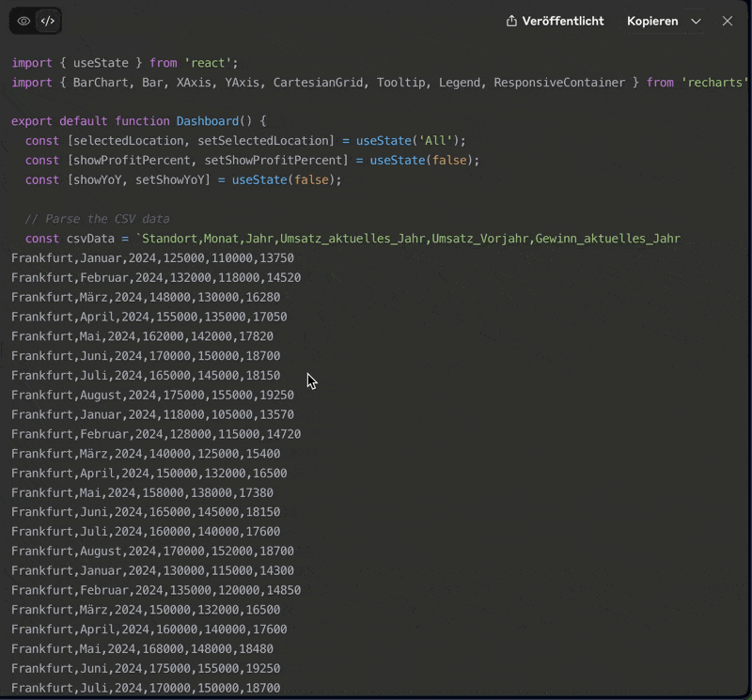Click the line Frankfurt,Januar,2024,125000,110000,13750
The width and height of the screenshot is (752, 700).
(x=152, y=258)
